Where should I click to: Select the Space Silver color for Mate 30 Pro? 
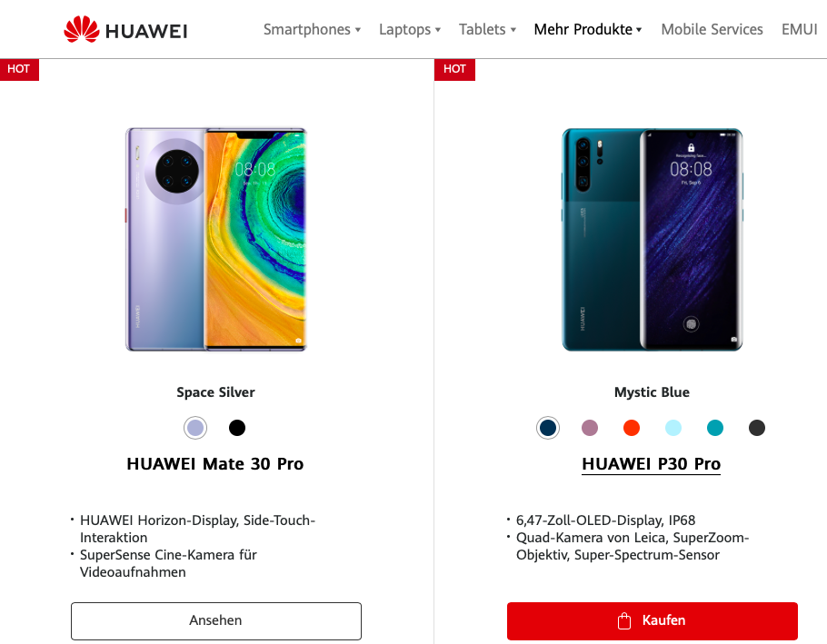pyautogui.click(x=195, y=428)
